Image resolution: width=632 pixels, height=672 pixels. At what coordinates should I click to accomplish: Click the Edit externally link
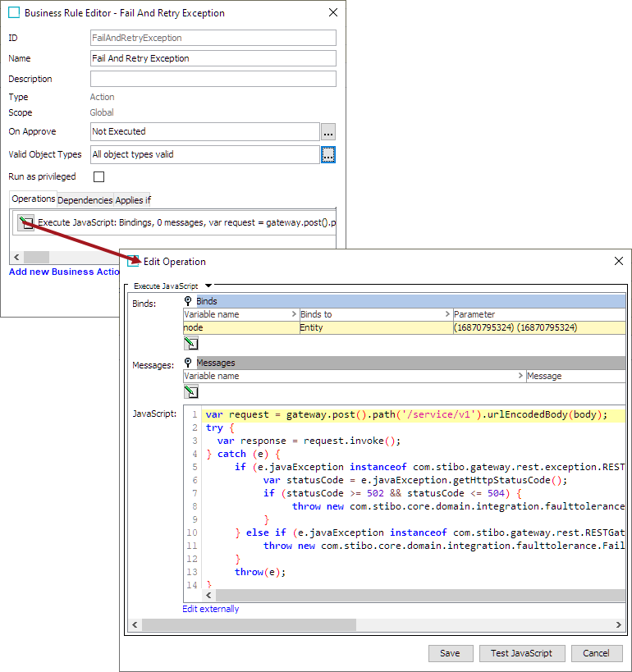pos(210,609)
